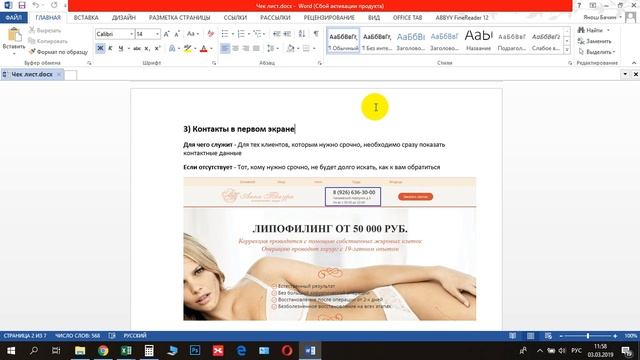This screenshot has height=360, width=640.
Task: Open the proofing errors icon in the status bar
Action: [112, 336]
